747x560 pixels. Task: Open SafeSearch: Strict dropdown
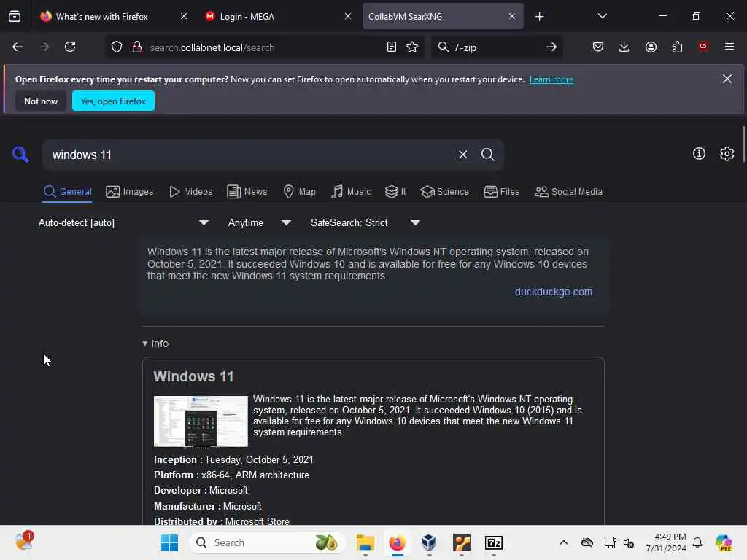pyautogui.click(x=365, y=223)
